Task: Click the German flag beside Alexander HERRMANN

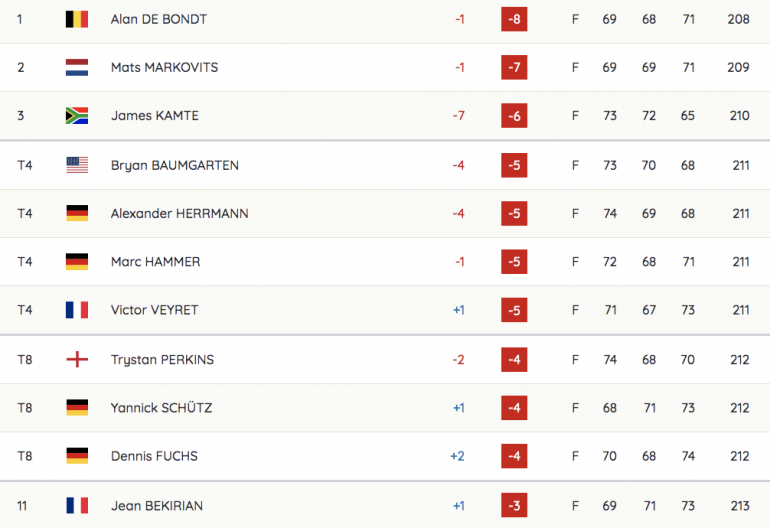Action: point(77,213)
